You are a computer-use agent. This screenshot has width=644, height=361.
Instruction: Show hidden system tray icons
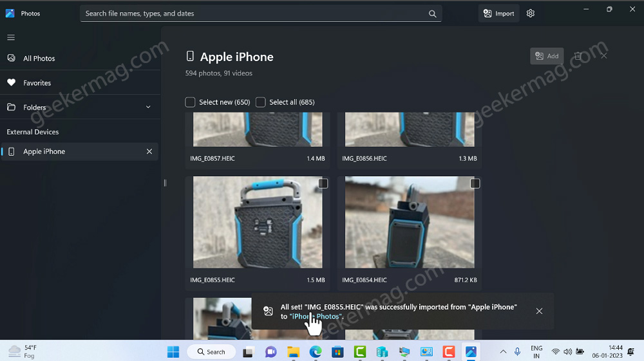click(503, 351)
